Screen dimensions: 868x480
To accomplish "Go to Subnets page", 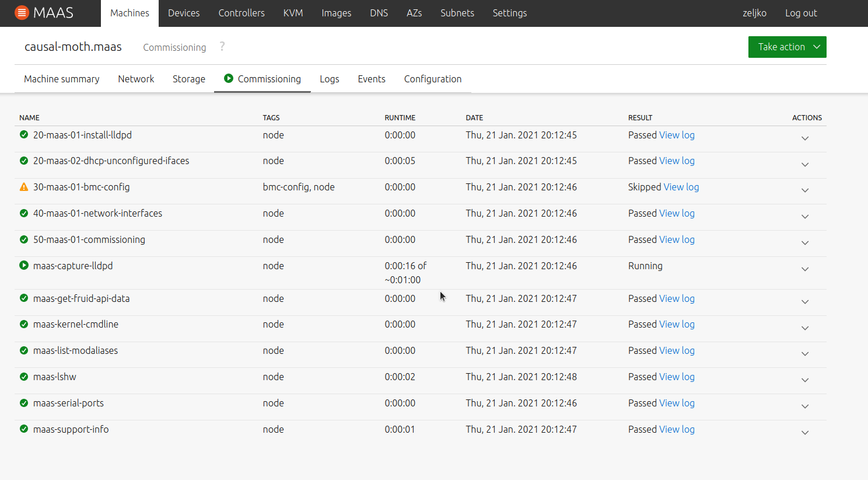I will tap(457, 13).
